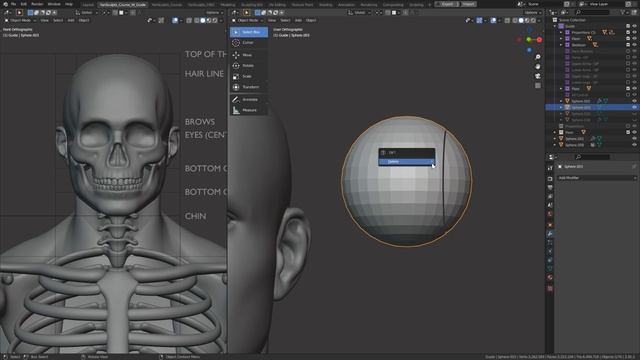
Task: Open right viewport Options dropdown
Action: 533,13
